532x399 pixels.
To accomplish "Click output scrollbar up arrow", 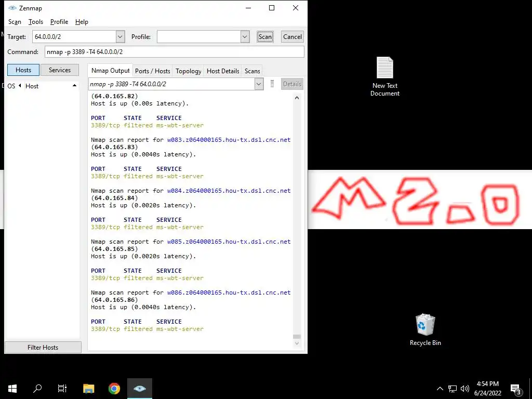I will (297, 98).
